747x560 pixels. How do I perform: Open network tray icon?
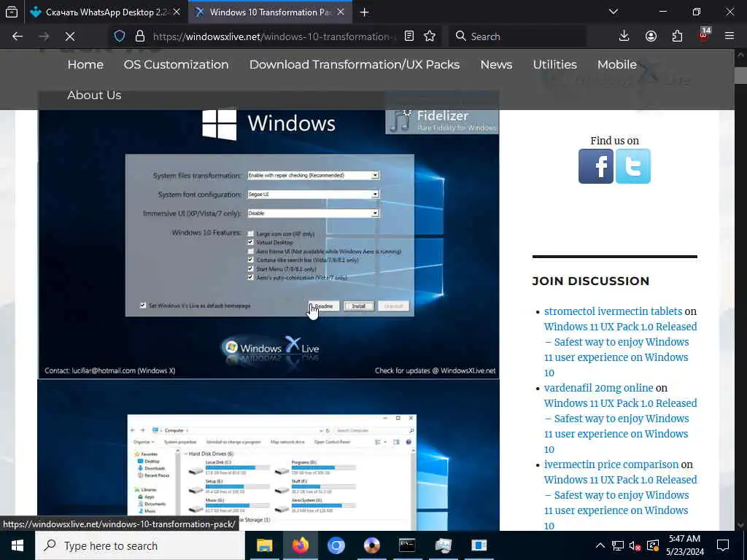tap(618, 545)
